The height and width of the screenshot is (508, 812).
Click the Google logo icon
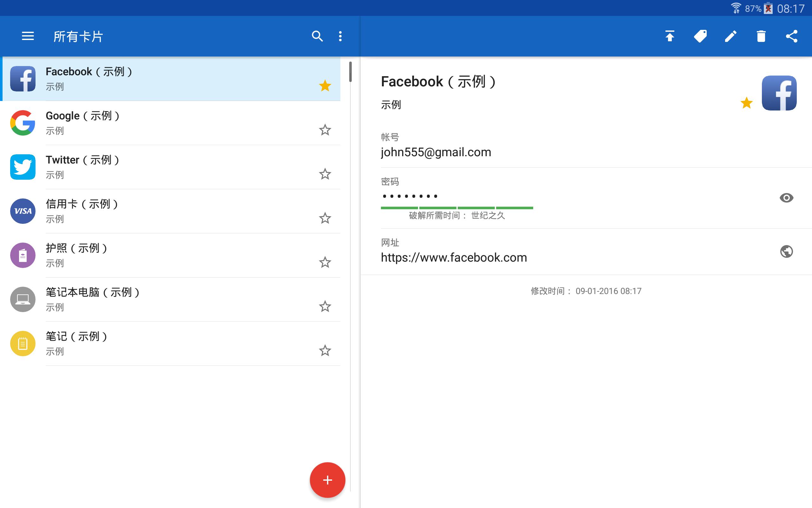(x=23, y=123)
